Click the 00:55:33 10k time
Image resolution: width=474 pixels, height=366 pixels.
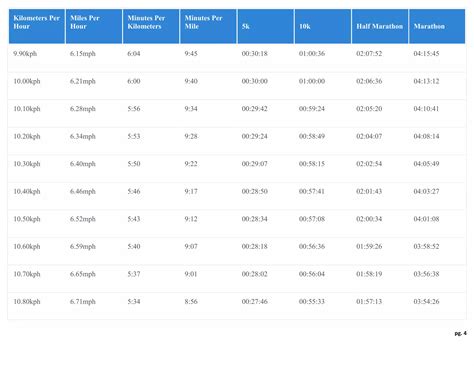click(312, 302)
